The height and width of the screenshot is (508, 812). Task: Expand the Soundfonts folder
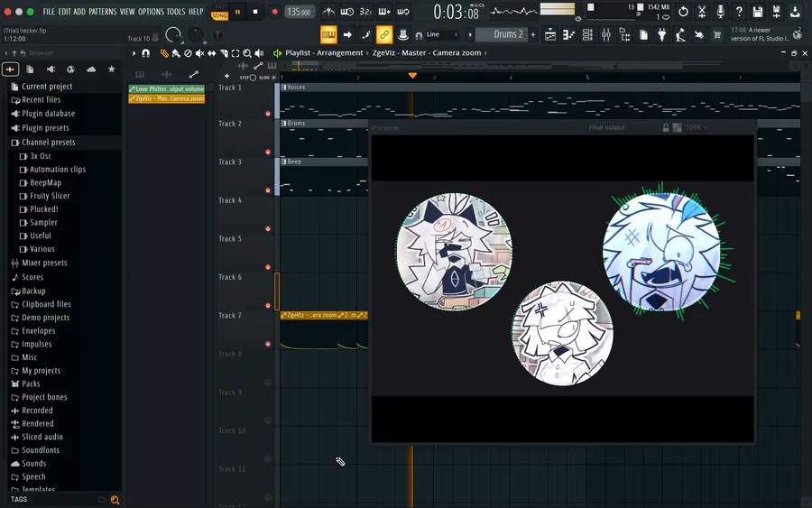[41, 450]
